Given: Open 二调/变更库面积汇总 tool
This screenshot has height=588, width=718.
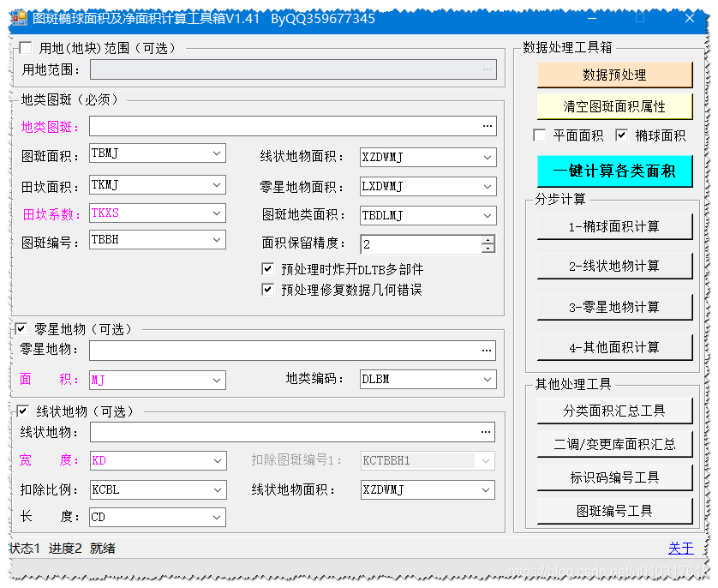Looking at the screenshot, I should (614, 444).
